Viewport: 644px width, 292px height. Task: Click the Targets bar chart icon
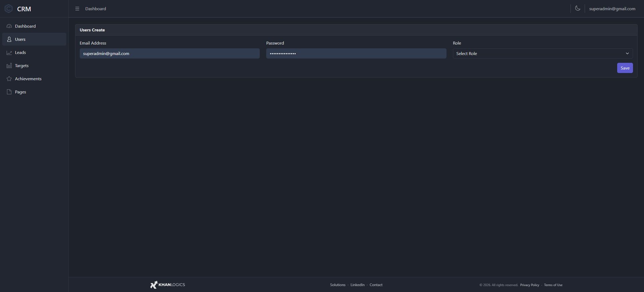pos(9,66)
